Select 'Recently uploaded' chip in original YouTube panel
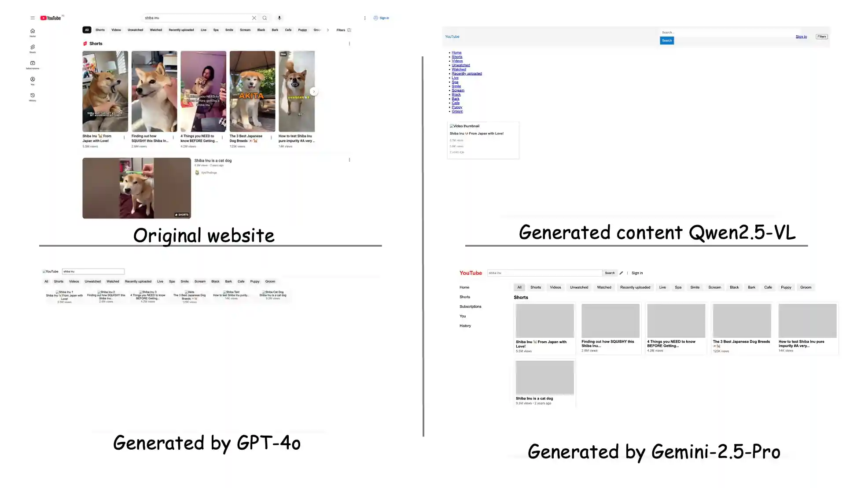The image size is (868, 488). pyautogui.click(x=181, y=30)
